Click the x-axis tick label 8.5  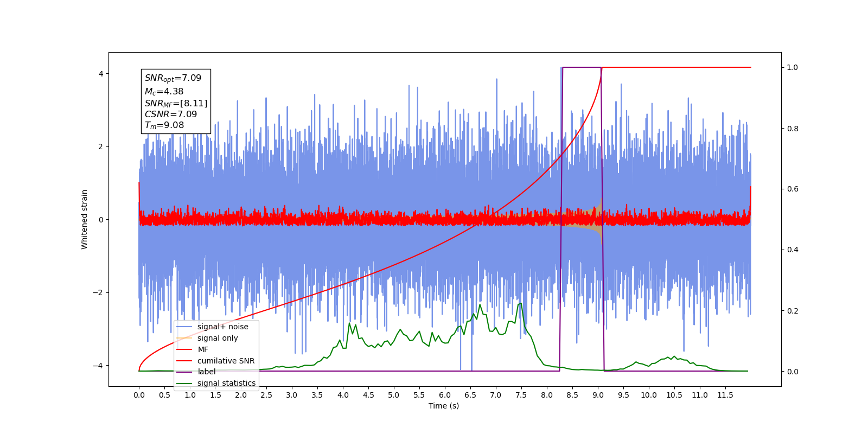(572, 395)
